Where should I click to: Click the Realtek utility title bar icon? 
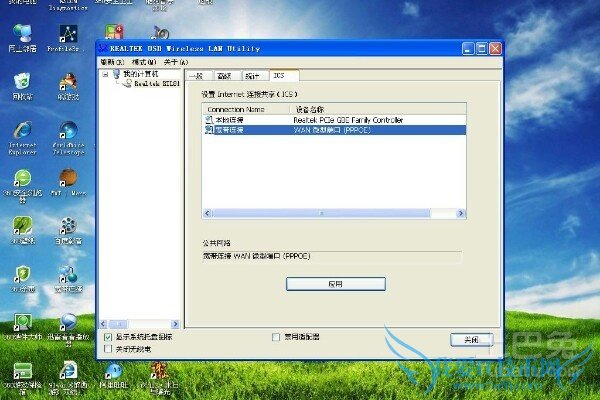[103, 48]
